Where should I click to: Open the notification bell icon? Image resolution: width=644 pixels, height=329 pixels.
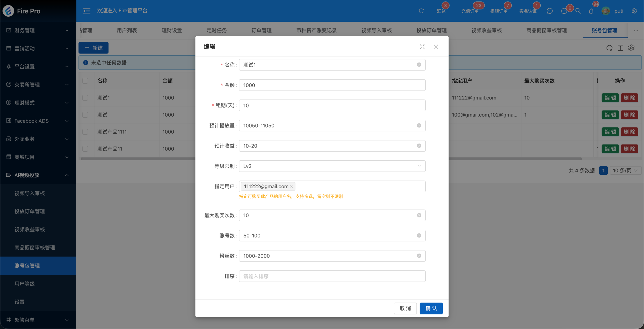(591, 11)
